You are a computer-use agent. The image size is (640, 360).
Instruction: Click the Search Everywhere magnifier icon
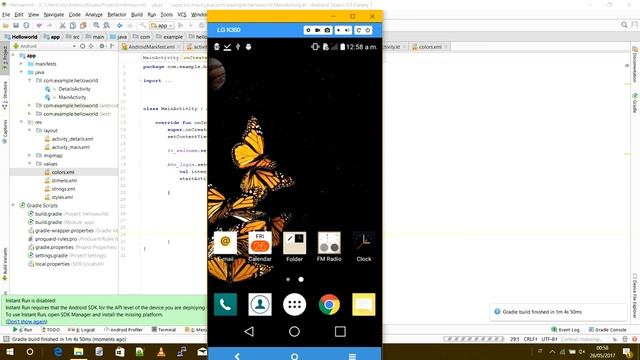624,25
